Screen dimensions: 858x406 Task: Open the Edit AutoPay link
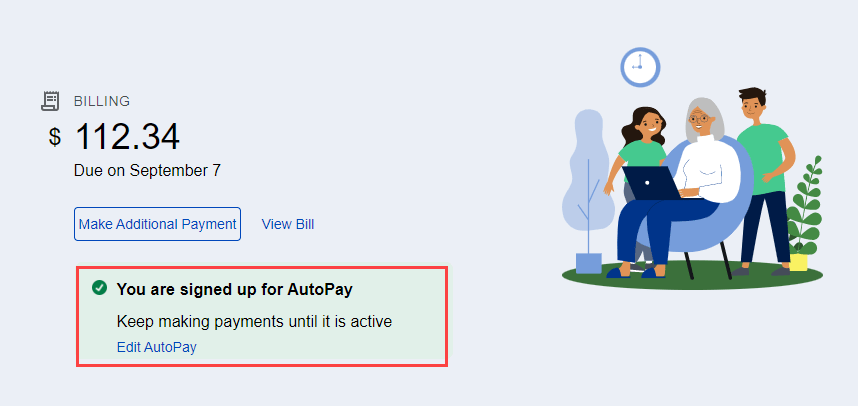[156, 347]
